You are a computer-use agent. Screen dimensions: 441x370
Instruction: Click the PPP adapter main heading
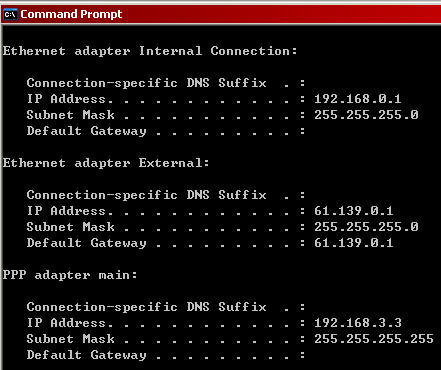click(70, 275)
